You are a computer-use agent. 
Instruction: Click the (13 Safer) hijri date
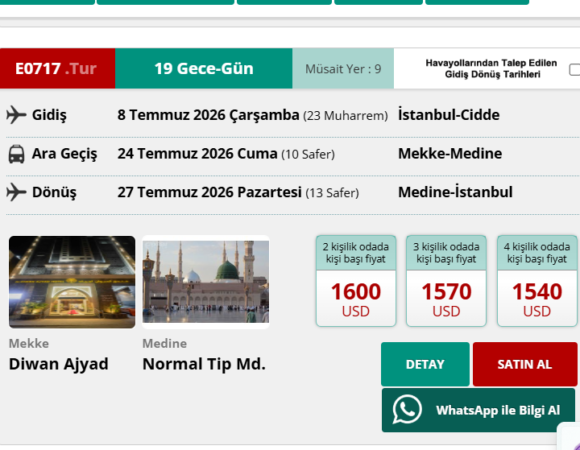pyautogui.click(x=332, y=193)
